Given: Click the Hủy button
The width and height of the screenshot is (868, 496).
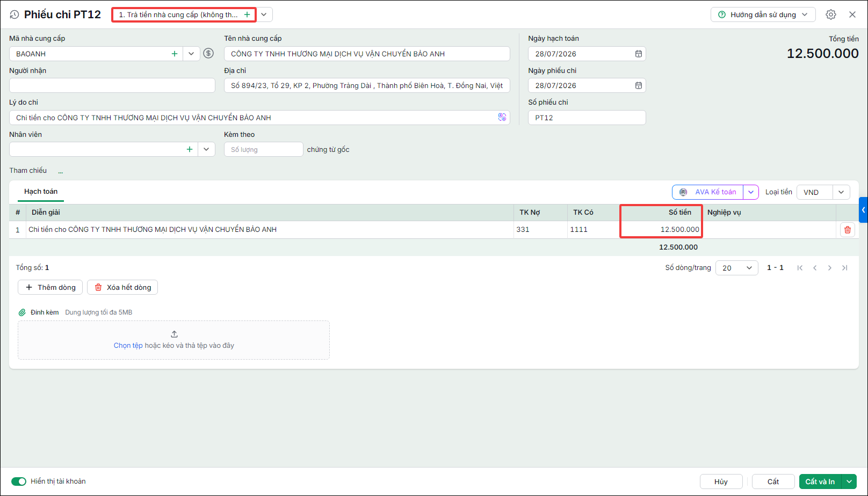Looking at the screenshot, I should [721, 482].
